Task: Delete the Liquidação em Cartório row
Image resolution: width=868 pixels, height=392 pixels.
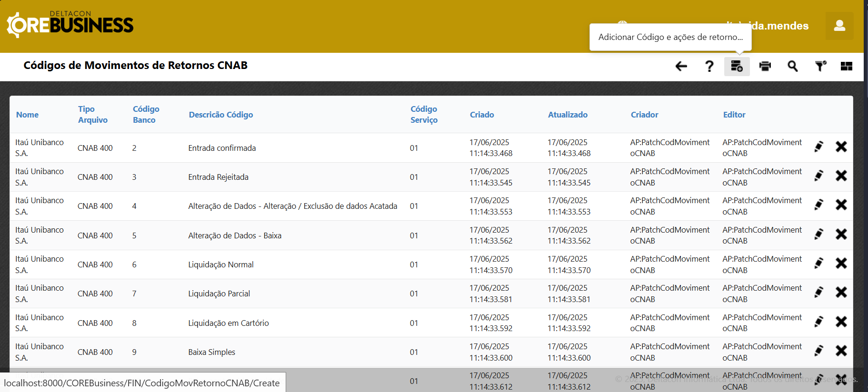Action: point(841,322)
